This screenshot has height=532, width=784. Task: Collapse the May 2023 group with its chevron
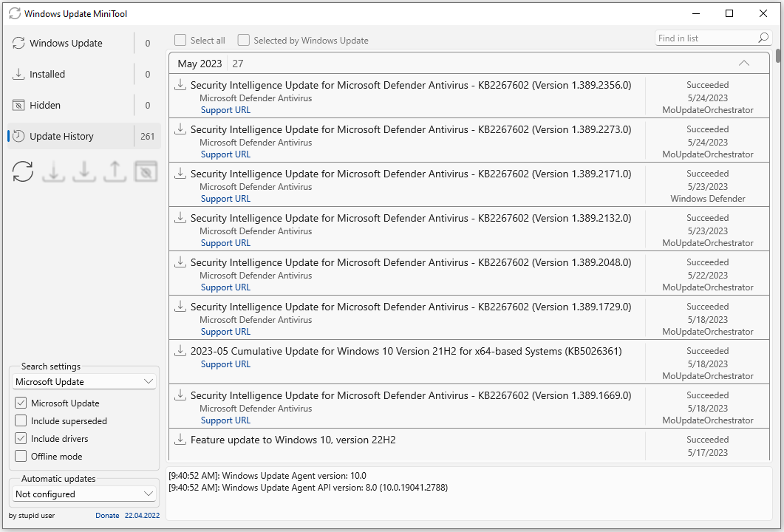pyautogui.click(x=744, y=63)
